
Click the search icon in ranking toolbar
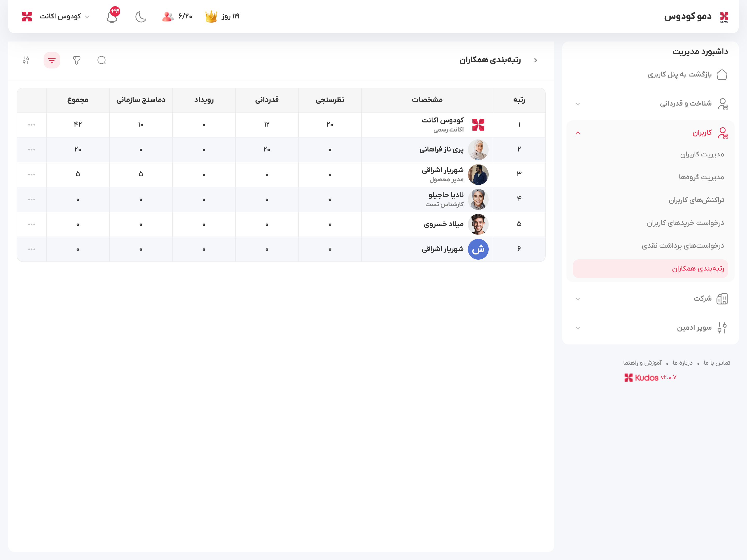pos(102,60)
